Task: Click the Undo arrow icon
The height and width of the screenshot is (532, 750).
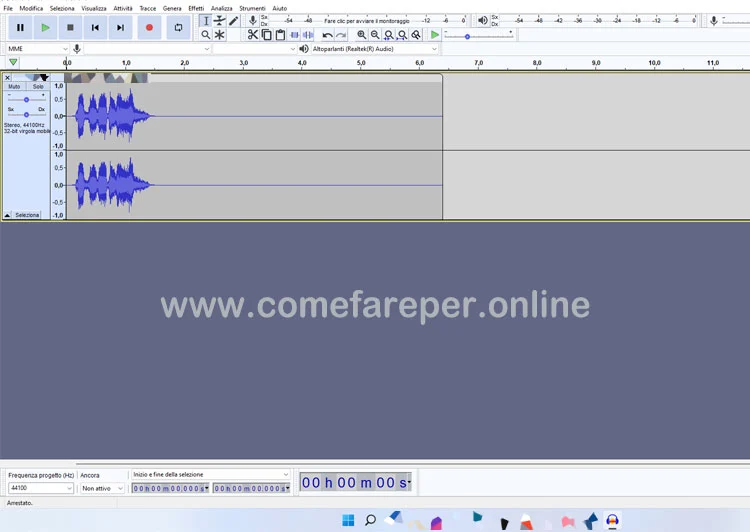Action: pyautogui.click(x=327, y=34)
